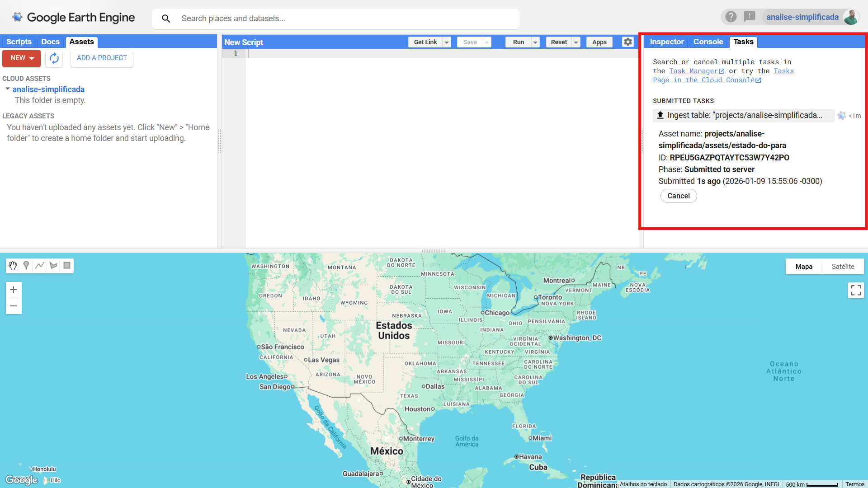The width and height of the screenshot is (868, 488).
Task: Switch to the Console tab
Action: pyautogui.click(x=708, y=42)
